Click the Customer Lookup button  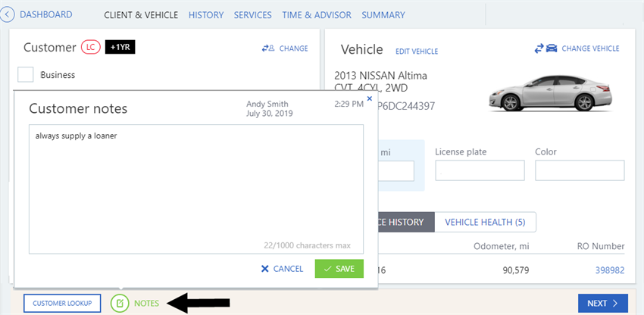pos(62,304)
